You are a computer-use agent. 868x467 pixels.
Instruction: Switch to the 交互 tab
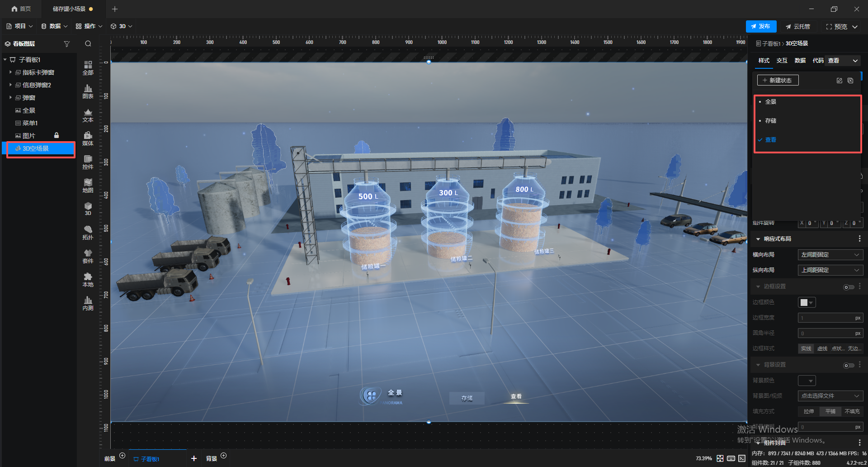click(x=782, y=61)
